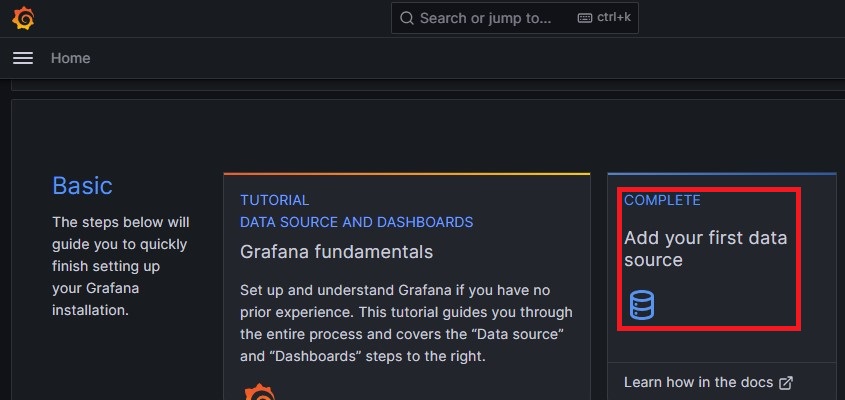Click the TUTORIAL label on the tutorial card
Viewport: 845px width, 400px height.
[x=274, y=200]
